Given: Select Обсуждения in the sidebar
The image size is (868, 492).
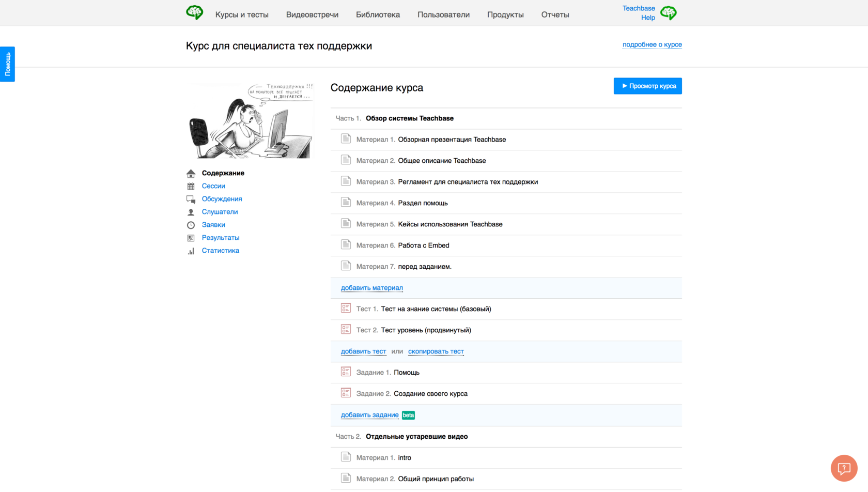Looking at the screenshot, I should tap(222, 199).
